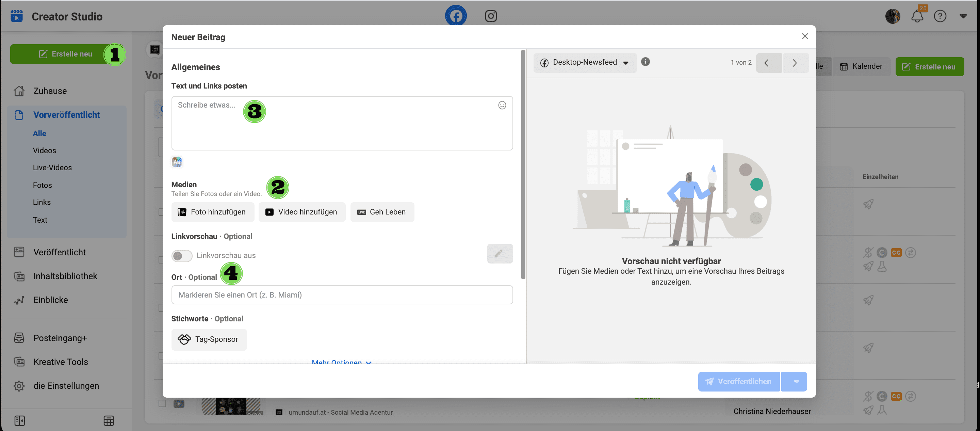Click the Tag-Sponsor button
The height and width of the screenshot is (431, 980).
pos(209,340)
